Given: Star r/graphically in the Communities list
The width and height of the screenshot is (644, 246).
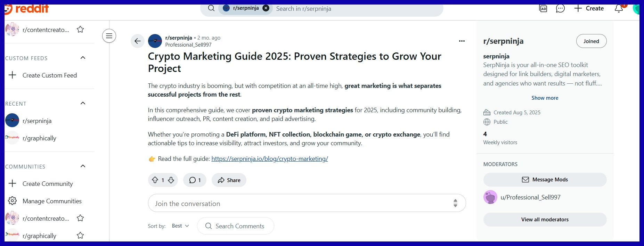Looking at the screenshot, I should pos(80,236).
